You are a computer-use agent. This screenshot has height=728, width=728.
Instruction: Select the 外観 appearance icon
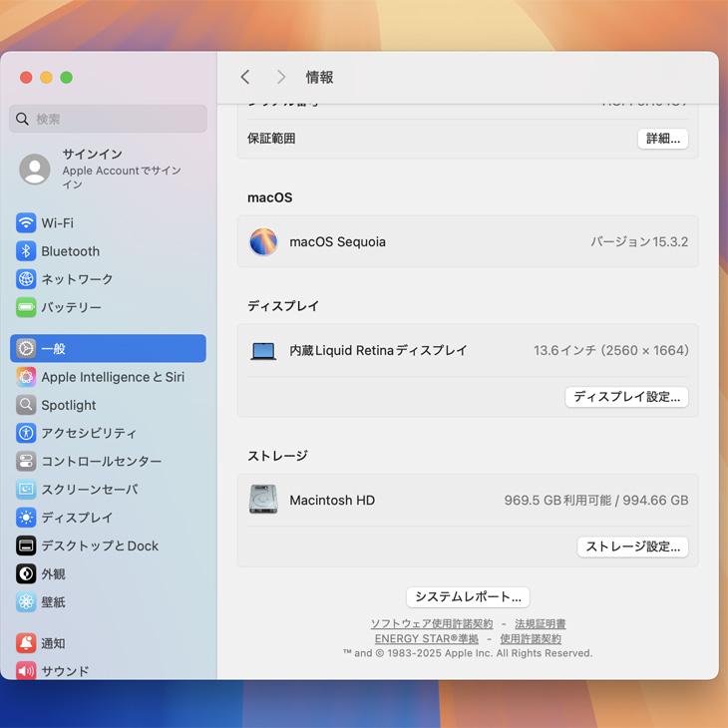pyautogui.click(x=26, y=573)
